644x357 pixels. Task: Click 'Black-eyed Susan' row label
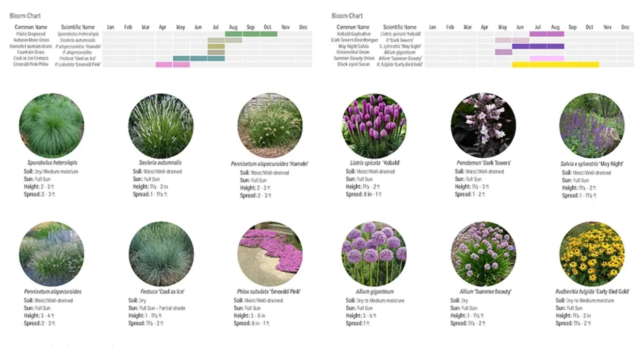tap(353, 65)
